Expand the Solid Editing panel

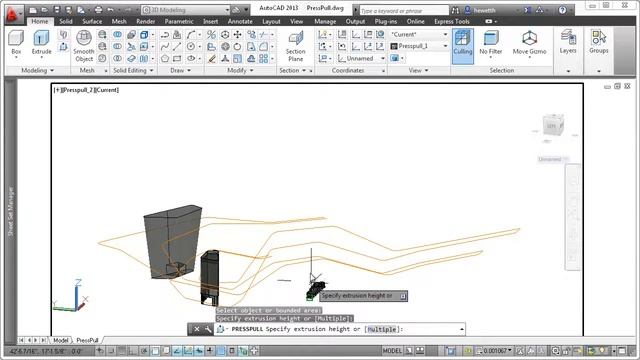click(x=133, y=71)
